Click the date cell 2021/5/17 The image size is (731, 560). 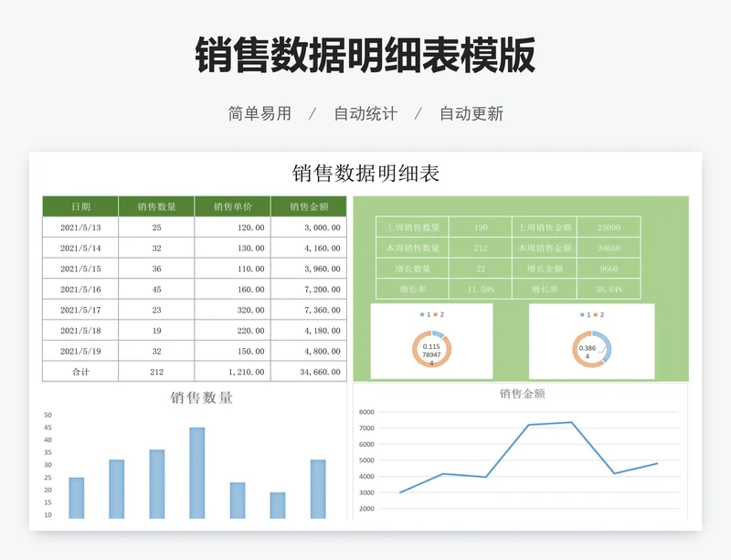[x=80, y=310]
